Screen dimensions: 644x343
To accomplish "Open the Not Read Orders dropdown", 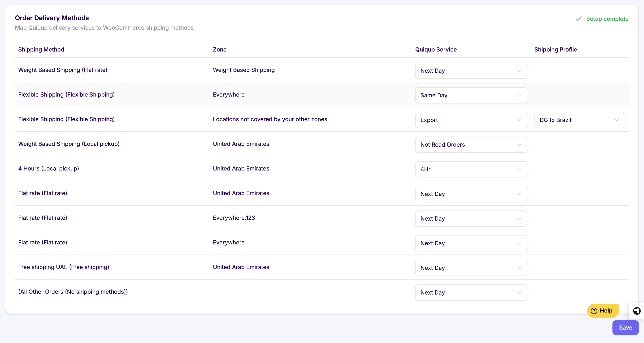I will coord(471,145).
